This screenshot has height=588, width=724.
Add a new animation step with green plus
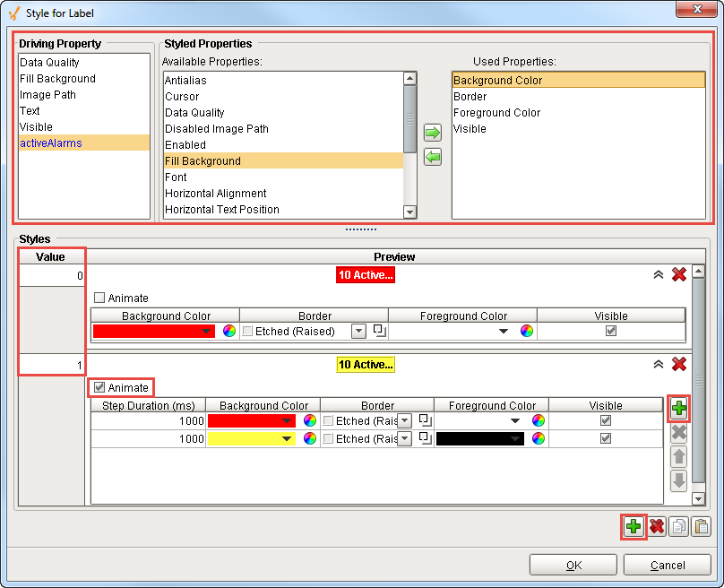point(678,408)
